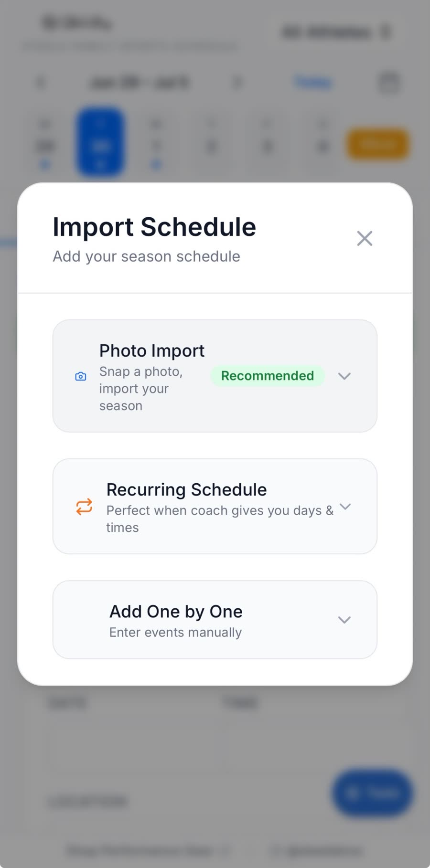
Task: Go to previous week with left arrow
Action: coord(41,83)
